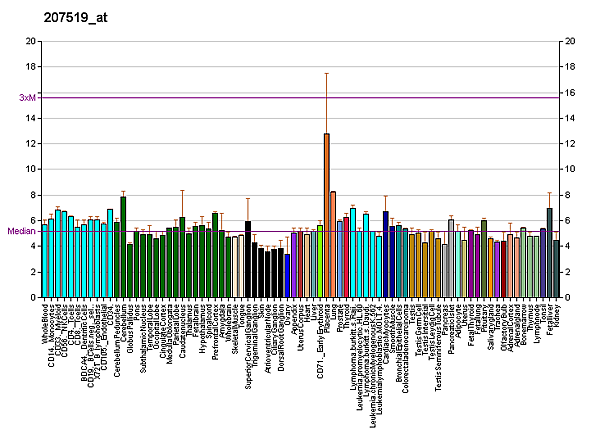Click the right y-axis value 16
Image resolution: width=600 pixels, height=434 pixels.
click(569, 92)
